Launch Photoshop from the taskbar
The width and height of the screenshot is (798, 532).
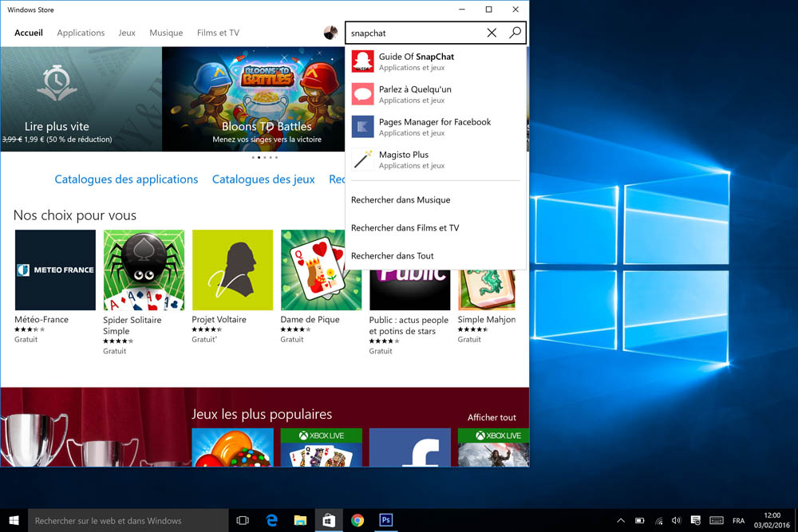pyautogui.click(x=385, y=520)
